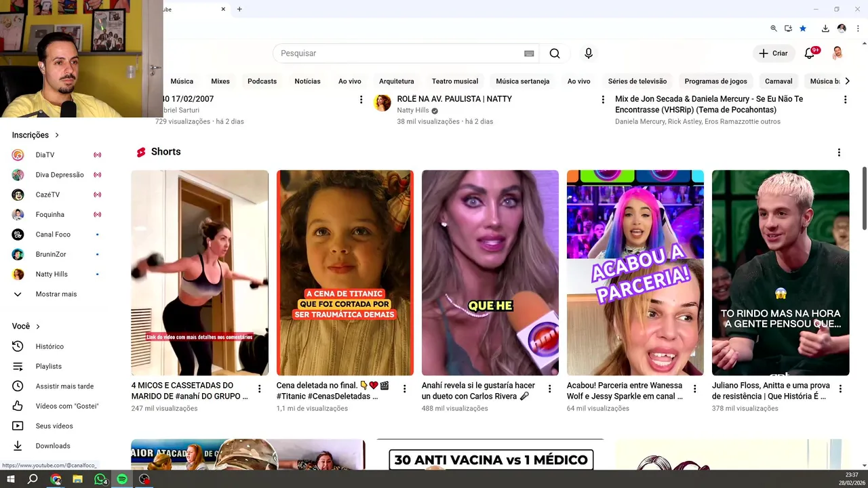Open menu for the Titanic Cena deletada short
This screenshot has width=868, height=488.
coord(405,389)
